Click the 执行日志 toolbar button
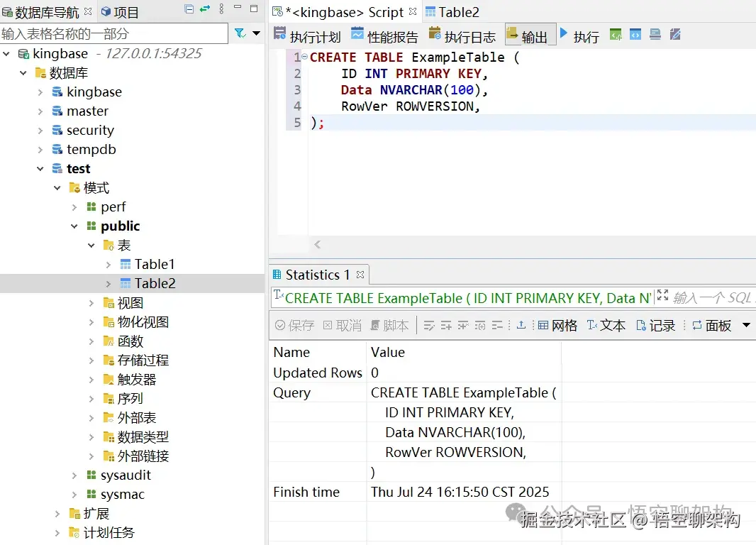The height and width of the screenshot is (545, 756). pyautogui.click(x=462, y=35)
